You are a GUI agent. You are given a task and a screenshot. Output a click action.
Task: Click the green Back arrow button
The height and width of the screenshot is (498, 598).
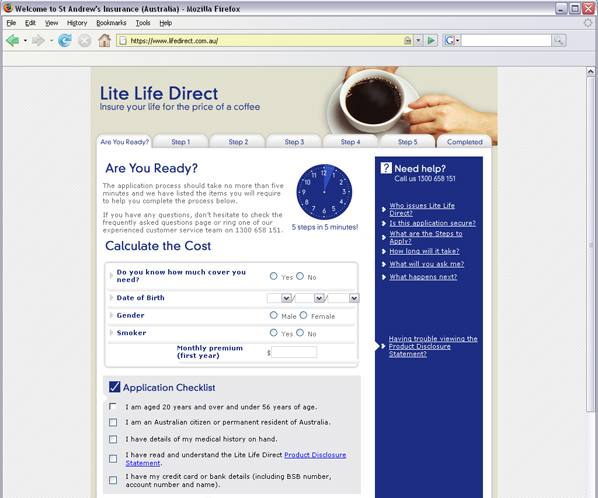click(x=13, y=40)
